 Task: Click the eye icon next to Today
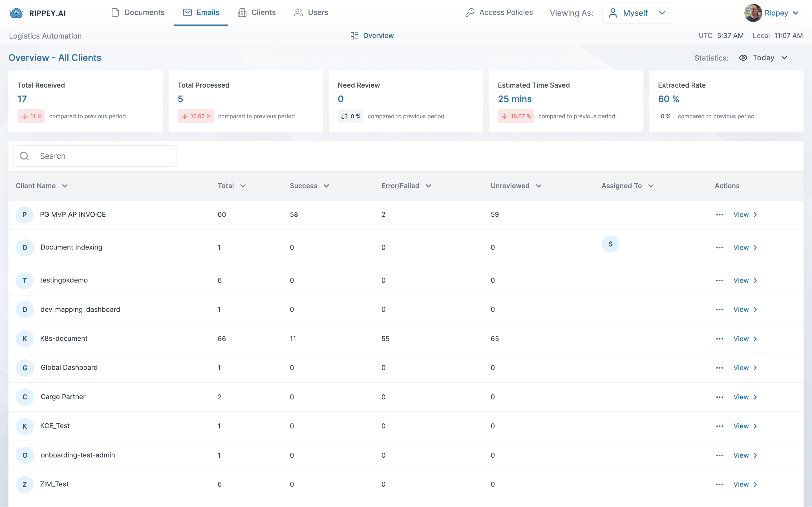tap(743, 58)
